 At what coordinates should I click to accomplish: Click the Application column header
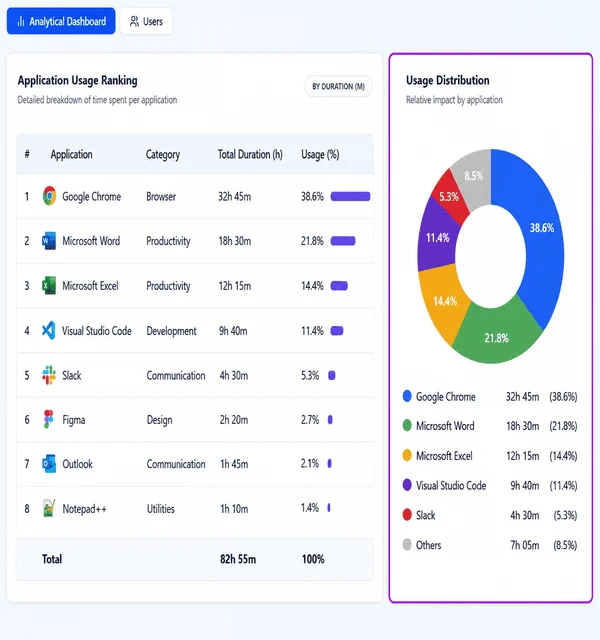coord(71,154)
